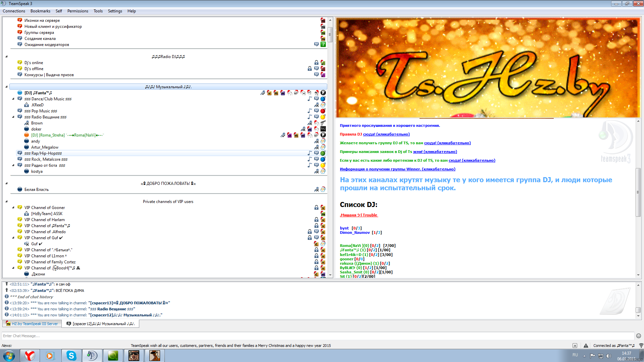Open the Permissions menu
The width and height of the screenshot is (644, 362).
78,11
